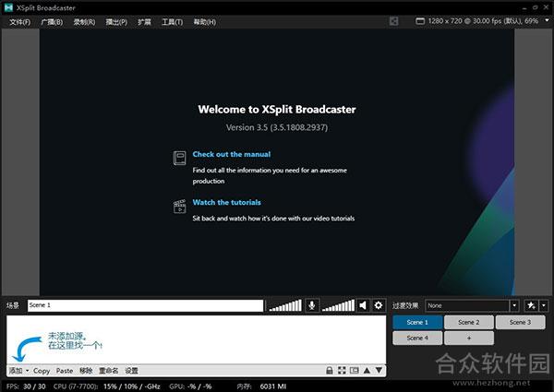
Task: Click the 内存 6031 memory status
Action: point(261,386)
